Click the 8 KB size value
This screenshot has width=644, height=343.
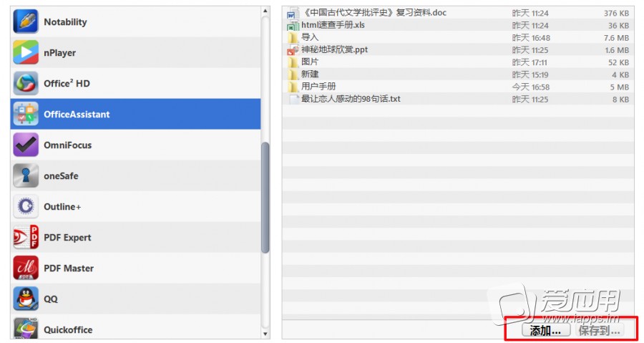(620, 100)
